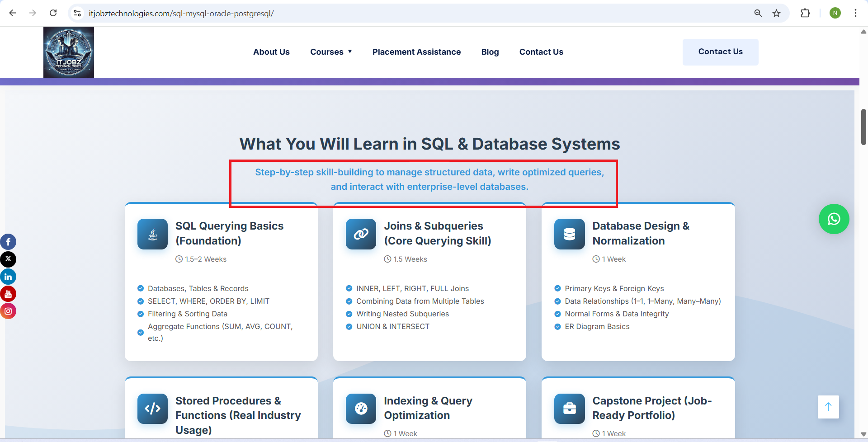Click the Instagram sidebar icon

click(x=8, y=311)
